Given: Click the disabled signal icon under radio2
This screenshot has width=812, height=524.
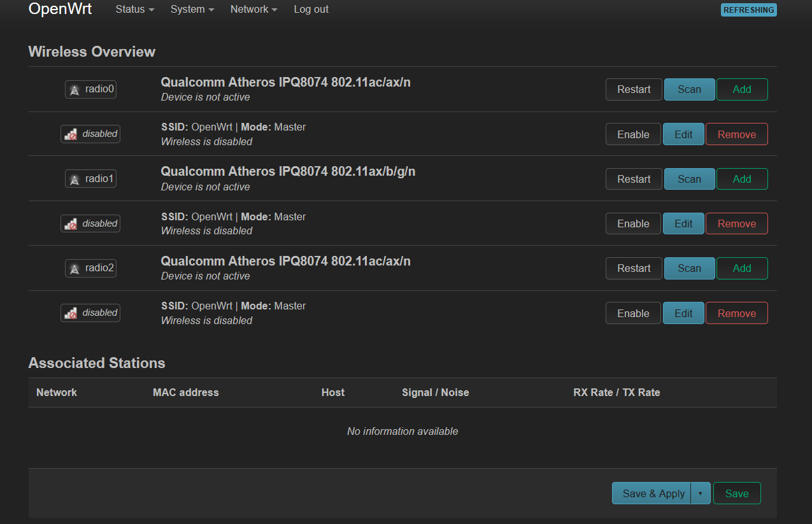Looking at the screenshot, I should click(x=90, y=313).
